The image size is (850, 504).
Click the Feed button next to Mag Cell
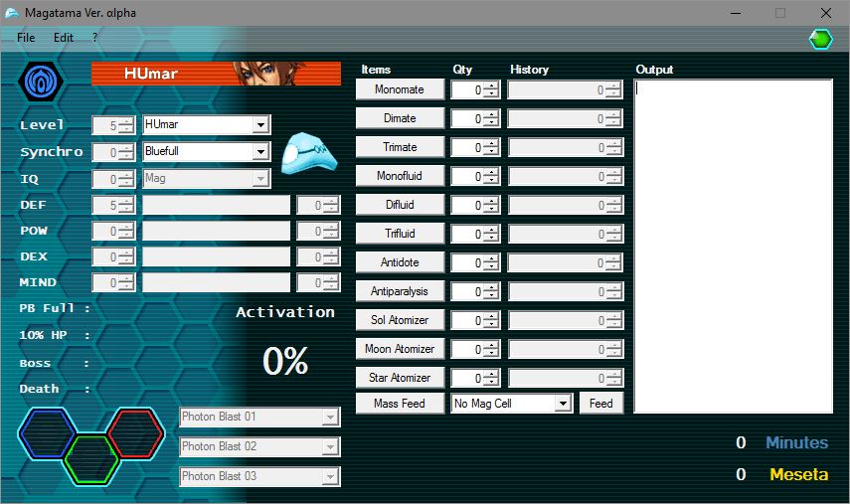(601, 404)
